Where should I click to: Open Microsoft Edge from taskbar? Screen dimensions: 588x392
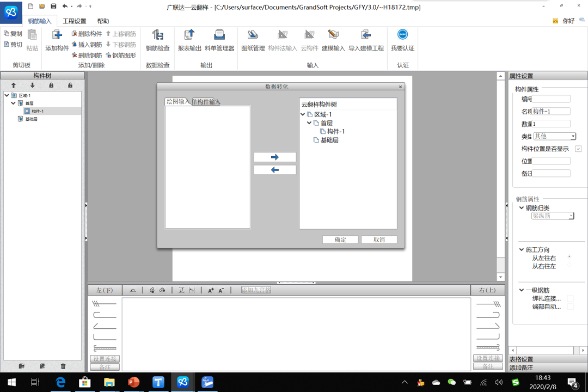60,382
